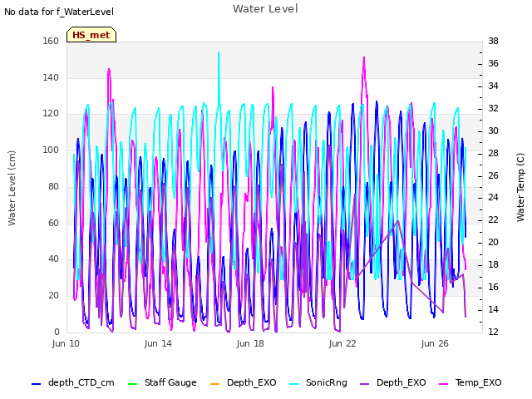Viewport: 532px width, 399px height.
Task: Click the Water Temp (C) axis title
Action: click(x=520, y=188)
